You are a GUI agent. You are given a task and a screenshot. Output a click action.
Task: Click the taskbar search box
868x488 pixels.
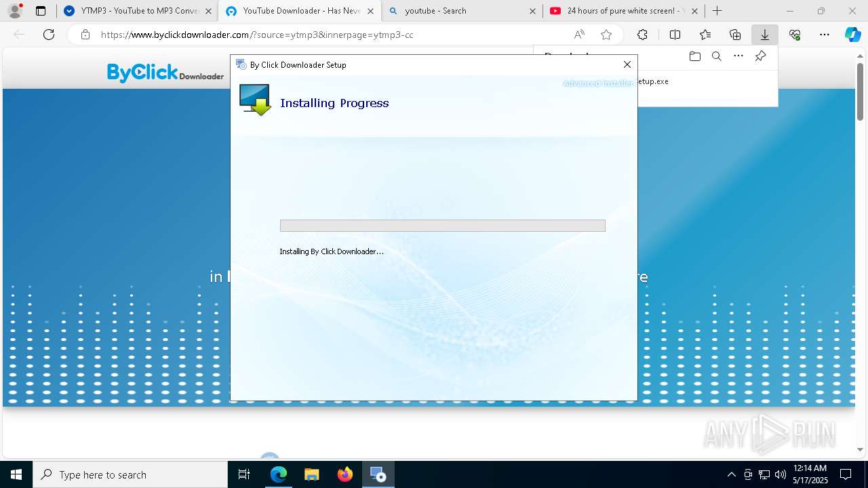pos(130,474)
